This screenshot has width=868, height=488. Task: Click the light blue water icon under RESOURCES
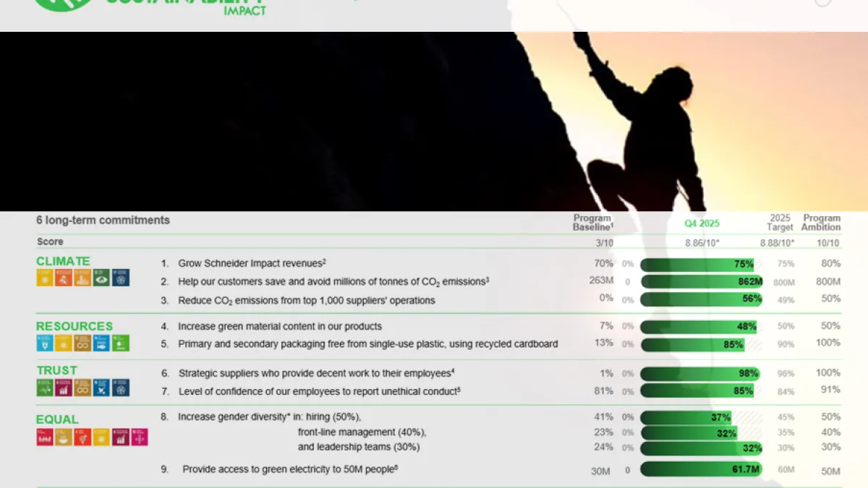(45, 343)
